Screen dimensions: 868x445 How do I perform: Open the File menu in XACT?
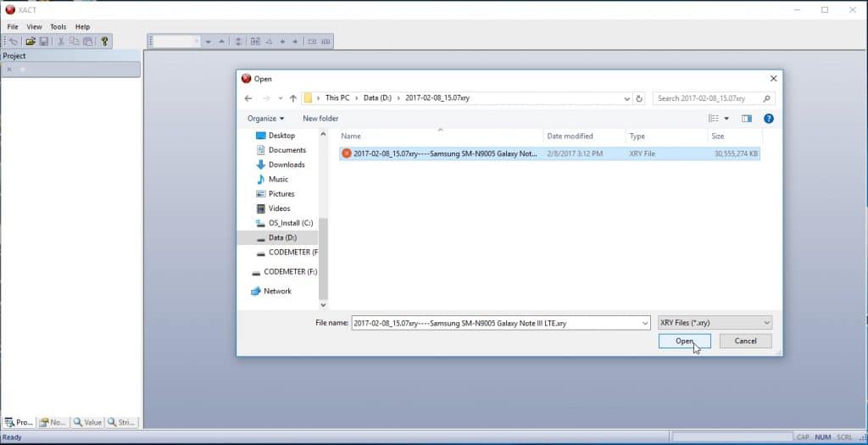[13, 26]
